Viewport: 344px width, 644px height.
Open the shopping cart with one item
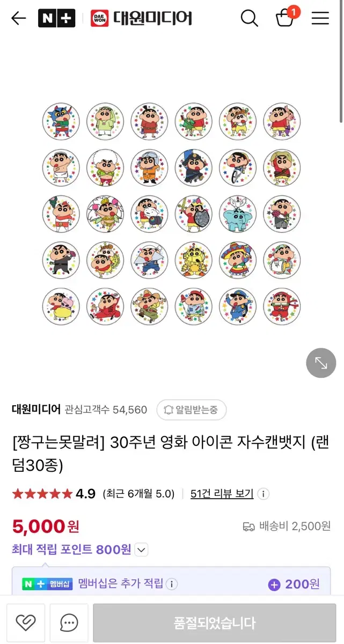point(286,17)
